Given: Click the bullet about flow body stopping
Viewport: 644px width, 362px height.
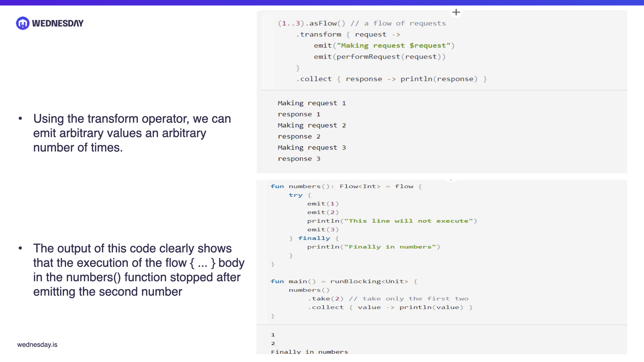Looking at the screenshot, I should 139,270.
